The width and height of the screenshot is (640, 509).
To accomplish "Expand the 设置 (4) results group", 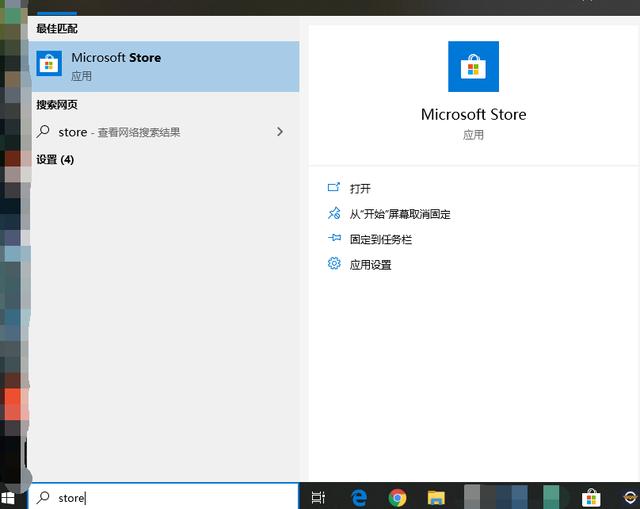I will 55,160.
